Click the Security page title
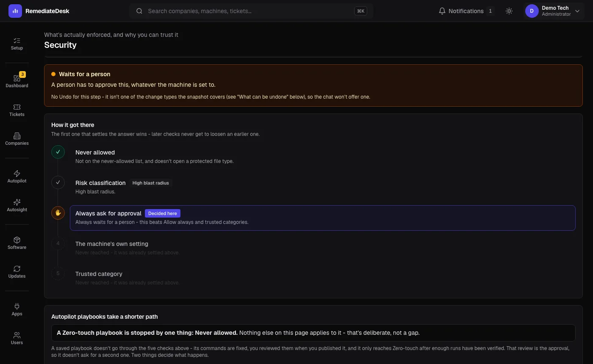The height and width of the screenshot is (364, 593). coord(60,45)
